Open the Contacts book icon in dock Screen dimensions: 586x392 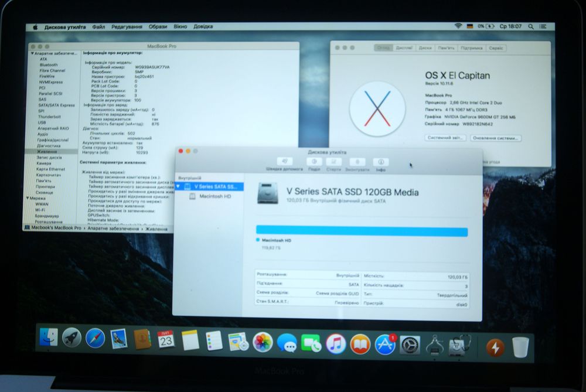[142, 339]
